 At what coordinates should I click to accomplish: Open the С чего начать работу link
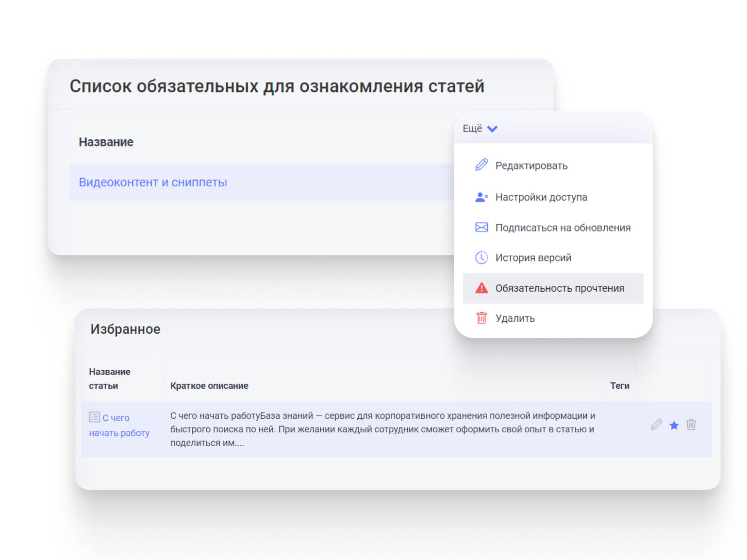119,425
